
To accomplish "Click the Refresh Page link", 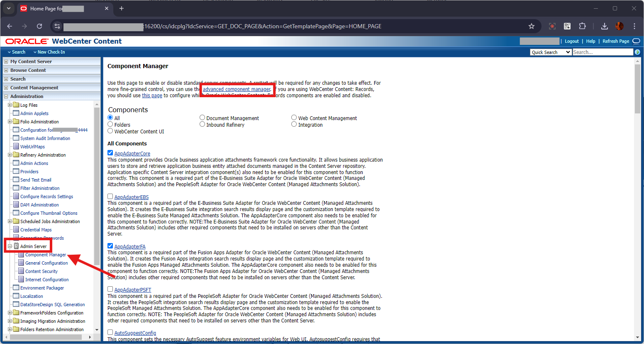I will point(616,41).
